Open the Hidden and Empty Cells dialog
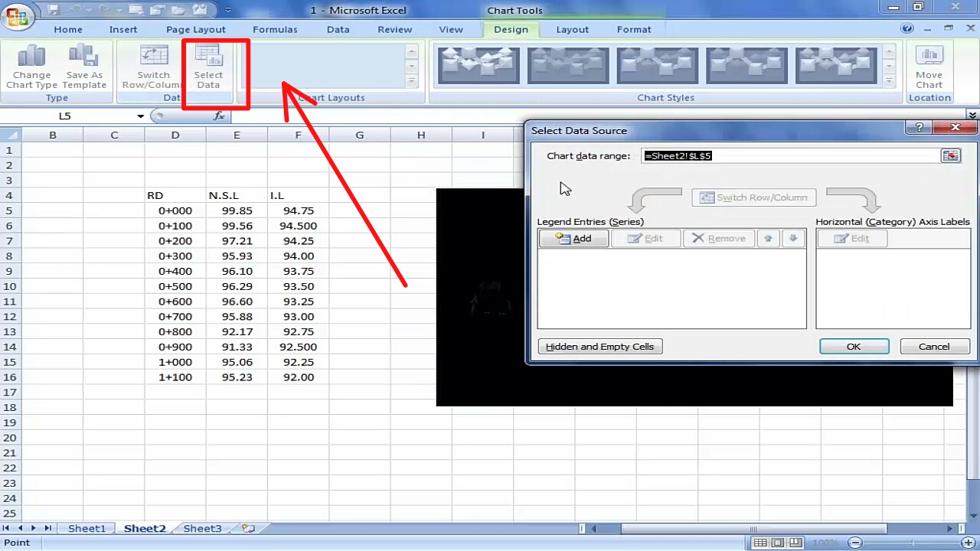 pyautogui.click(x=599, y=346)
